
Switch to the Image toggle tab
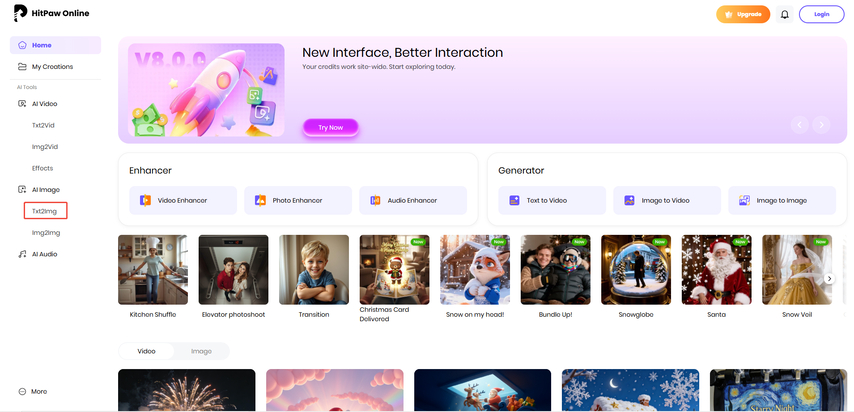click(x=201, y=351)
